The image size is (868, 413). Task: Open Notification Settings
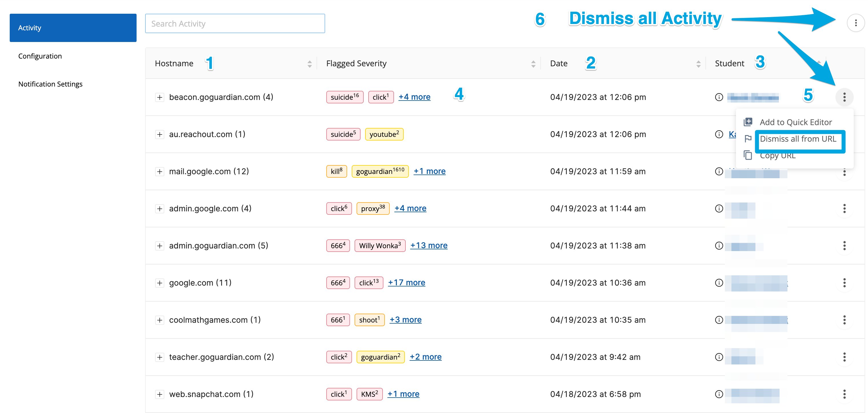coord(50,84)
